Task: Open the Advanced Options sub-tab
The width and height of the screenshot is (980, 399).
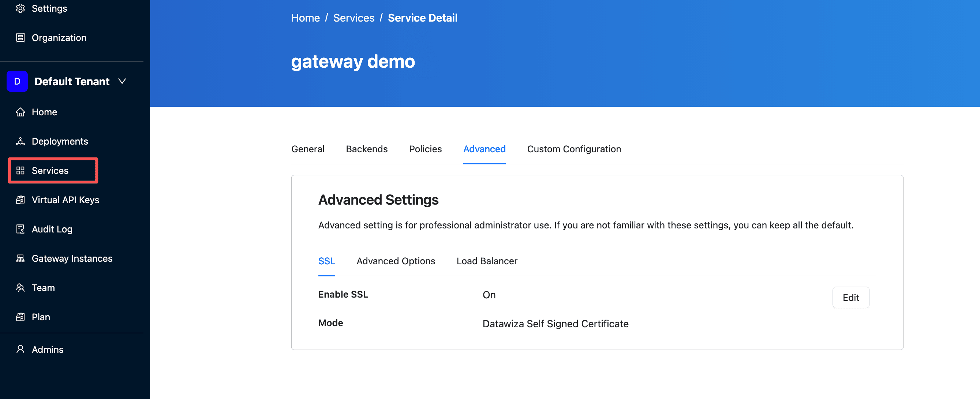Action: point(396,261)
